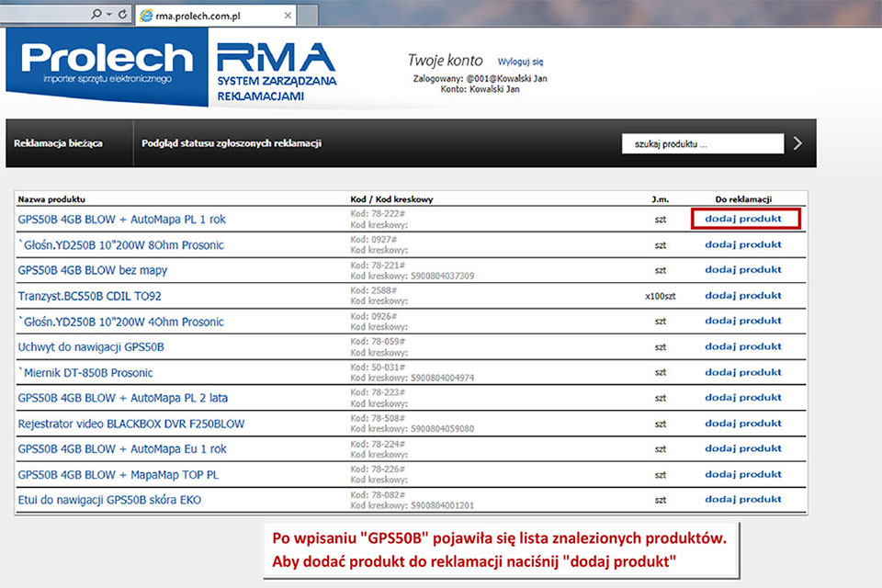Image resolution: width=882 pixels, height=588 pixels.
Task: Click code text Kod: 2588#
Action: [x=374, y=290]
